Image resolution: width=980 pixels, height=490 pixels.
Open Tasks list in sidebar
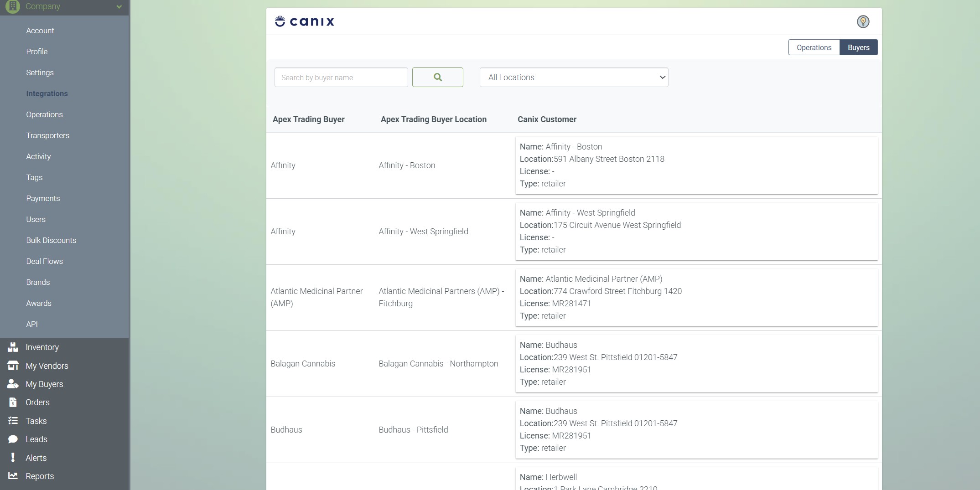36,421
